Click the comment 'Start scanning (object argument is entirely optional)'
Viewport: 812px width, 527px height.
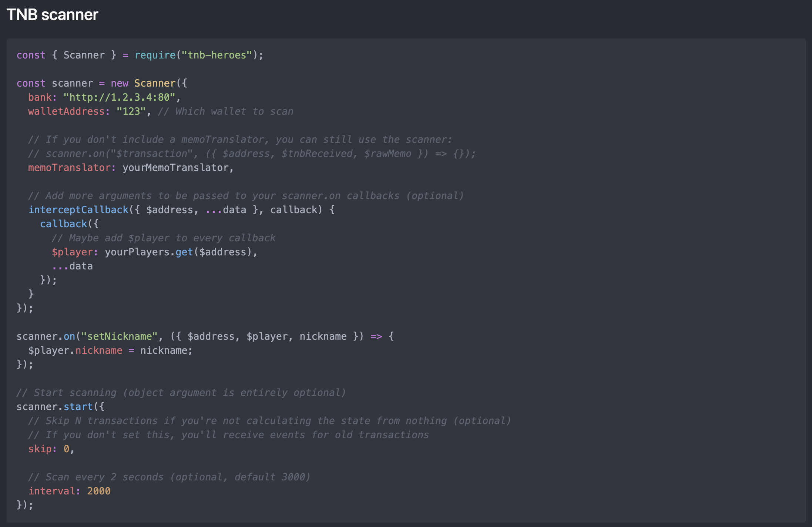click(x=181, y=393)
